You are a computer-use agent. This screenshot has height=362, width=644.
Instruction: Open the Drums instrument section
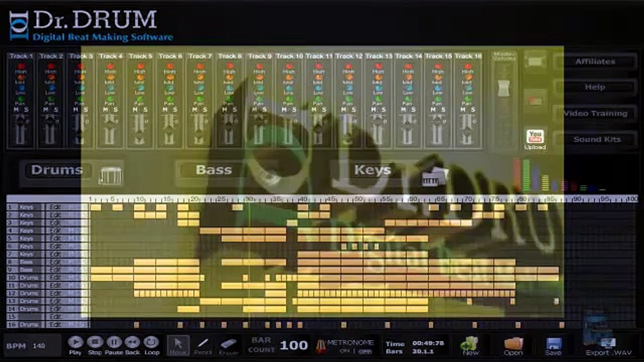coord(56,170)
